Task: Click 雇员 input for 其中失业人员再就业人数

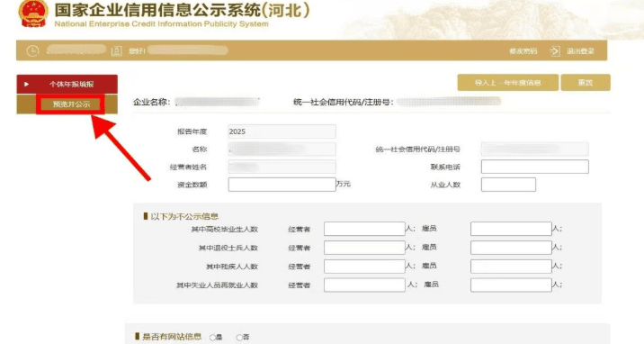Action: coord(511,285)
